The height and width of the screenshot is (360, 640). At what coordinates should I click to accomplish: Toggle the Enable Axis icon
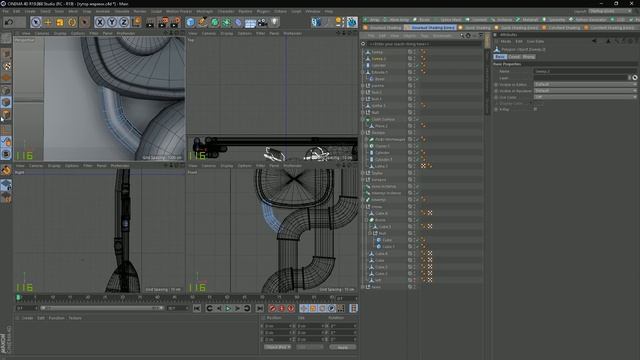[6, 130]
